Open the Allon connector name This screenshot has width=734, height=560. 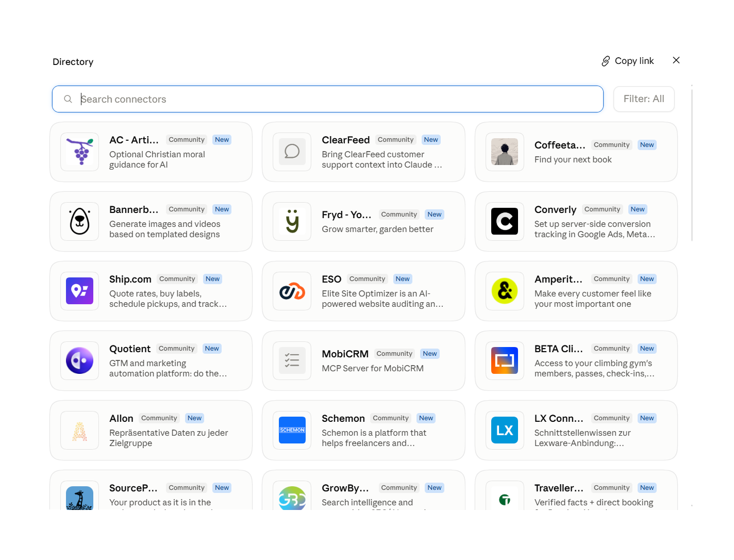tap(121, 418)
